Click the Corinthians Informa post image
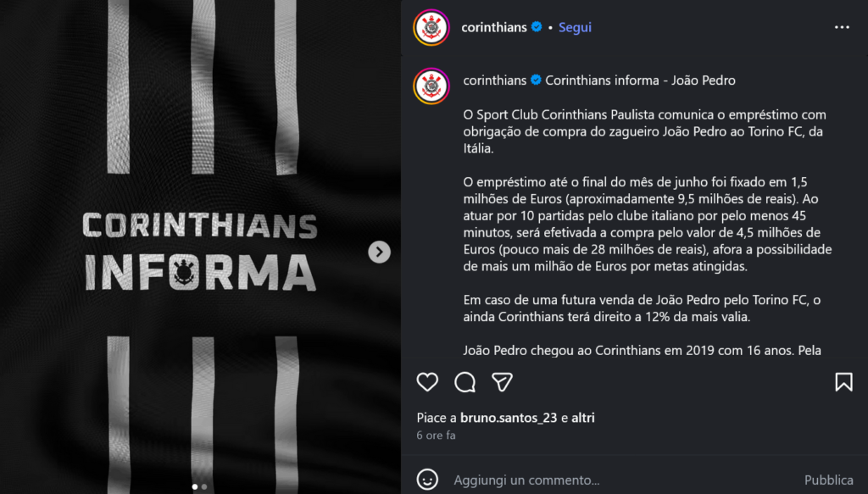Viewport: 868px width, 494px height. click(200, 169)
